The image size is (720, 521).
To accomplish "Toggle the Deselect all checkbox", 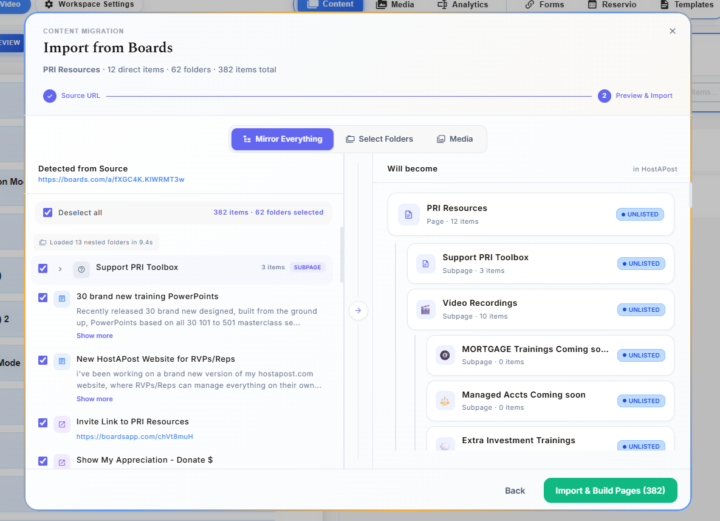I will (x=48, y=213).
